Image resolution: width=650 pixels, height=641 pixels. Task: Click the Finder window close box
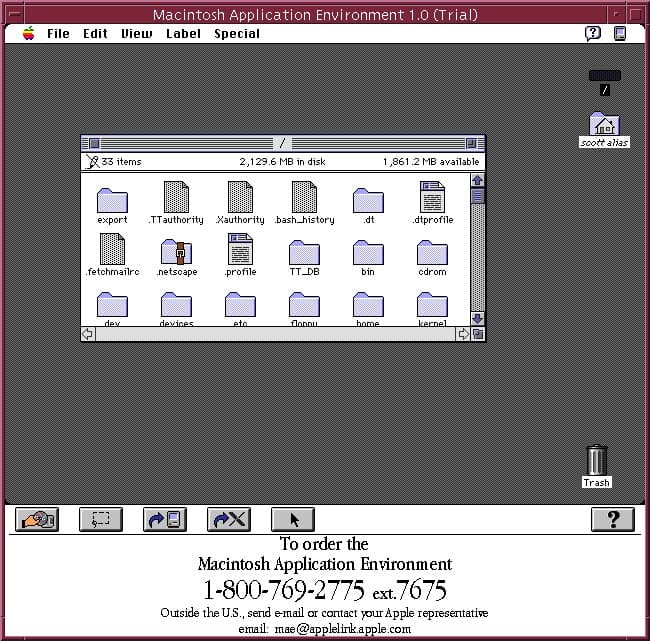94,143
